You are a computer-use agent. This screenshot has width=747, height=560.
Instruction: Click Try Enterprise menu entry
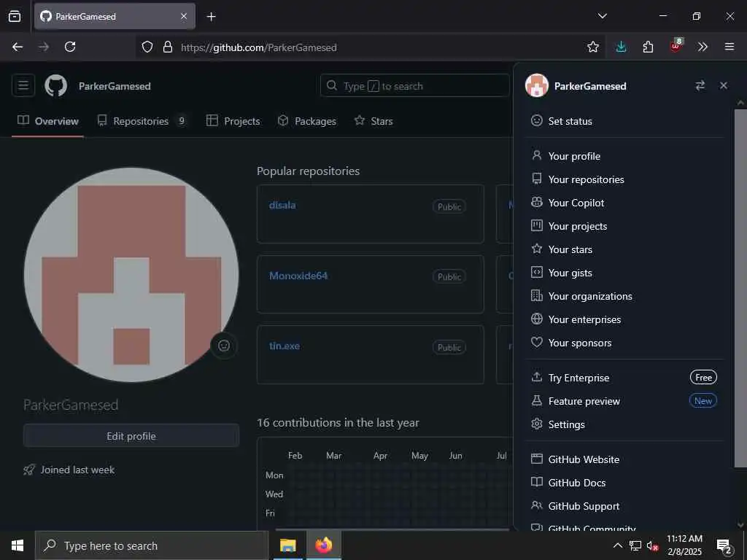pos(624,377)
